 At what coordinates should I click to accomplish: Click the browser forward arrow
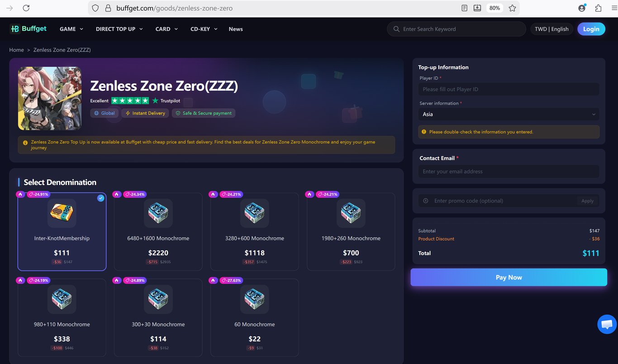coord(10,8)
